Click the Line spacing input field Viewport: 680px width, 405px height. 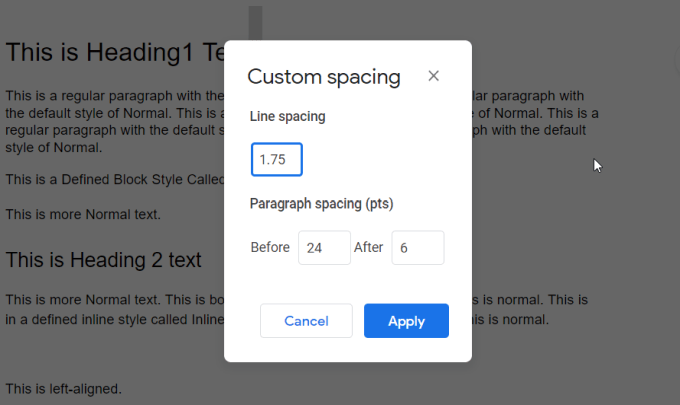click(x=277, y=160)
